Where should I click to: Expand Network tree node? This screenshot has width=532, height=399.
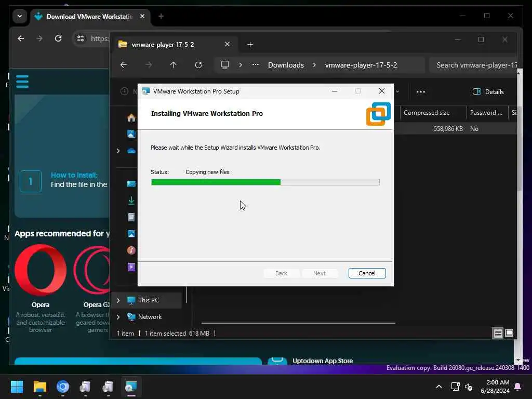click(x=118, y=317)
